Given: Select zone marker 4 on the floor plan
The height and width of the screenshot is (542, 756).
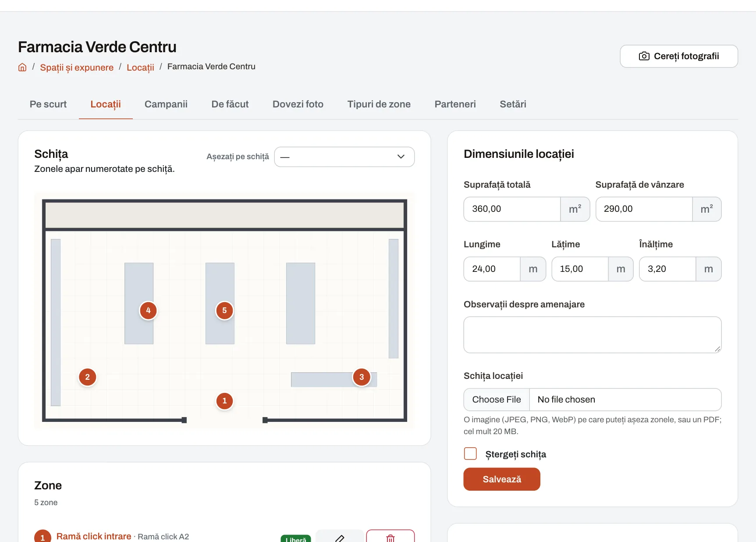Looking at the screenshot, I should point(148,310).
